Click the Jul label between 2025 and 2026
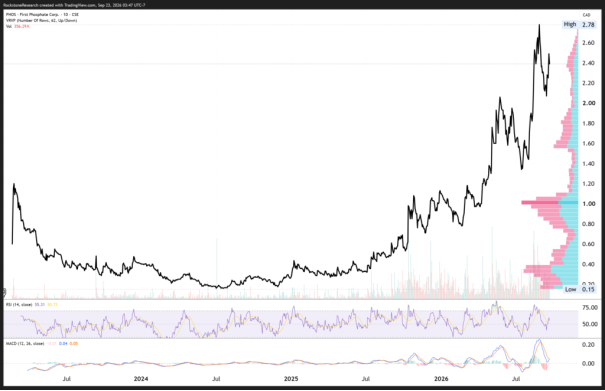This screenshot has width=605, height=391. click(x=366, y=379)
